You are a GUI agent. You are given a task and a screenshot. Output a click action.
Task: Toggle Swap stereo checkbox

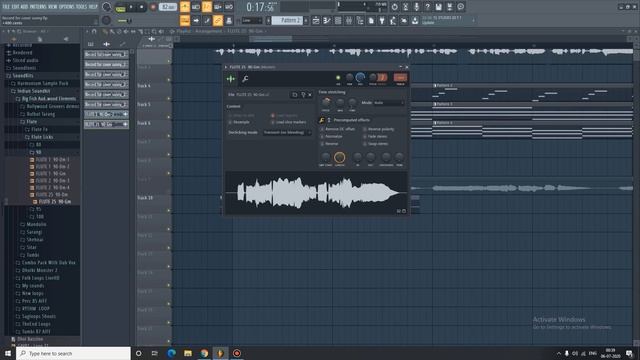pyautogui.click(x=364, y=144)
